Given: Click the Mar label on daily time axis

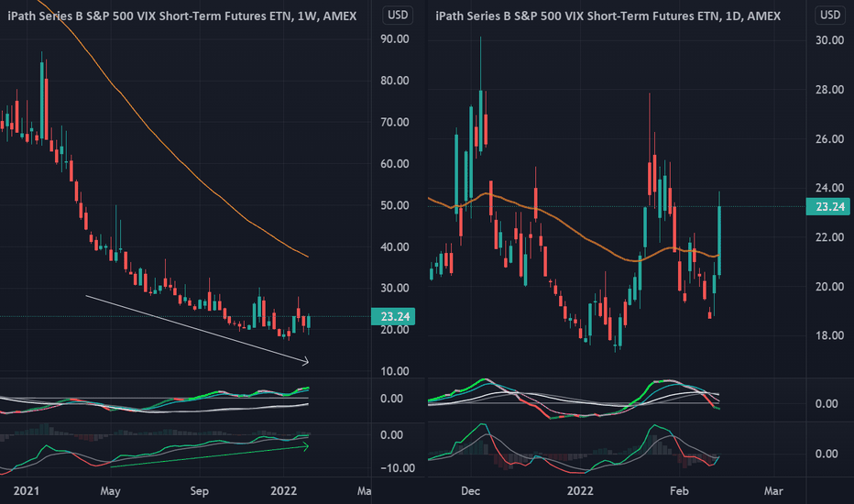Looking at the screenshot, I should coord(773,491).
